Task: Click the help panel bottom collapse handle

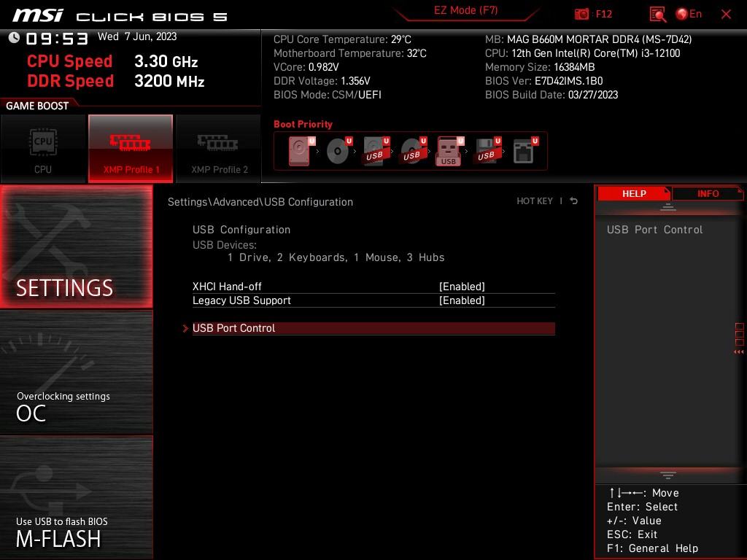Action: pos(667,475)
